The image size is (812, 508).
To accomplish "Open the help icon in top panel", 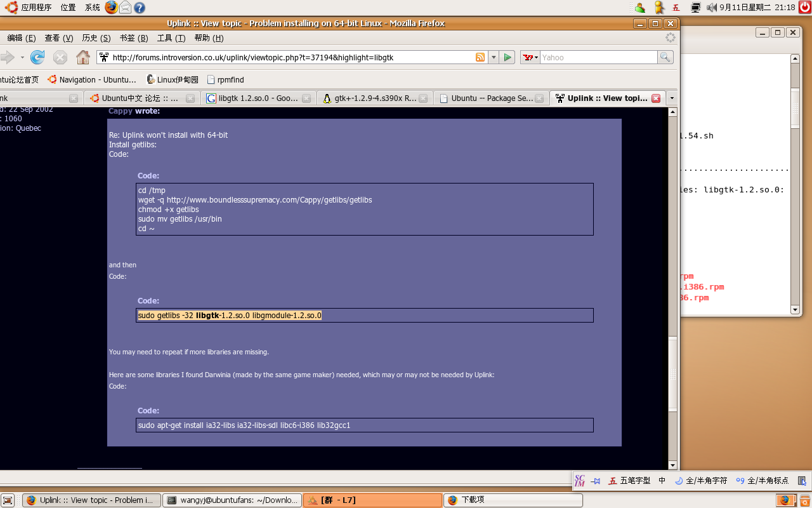I will [139, 8].
